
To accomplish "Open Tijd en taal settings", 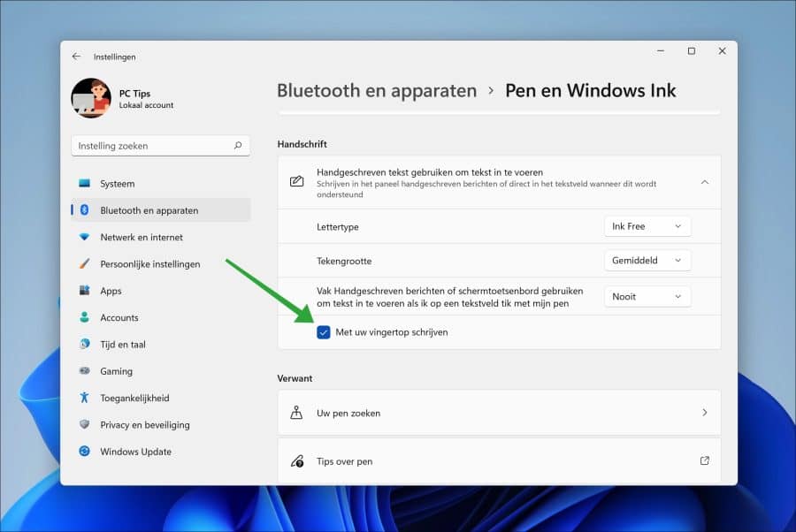I will (161, 345).
